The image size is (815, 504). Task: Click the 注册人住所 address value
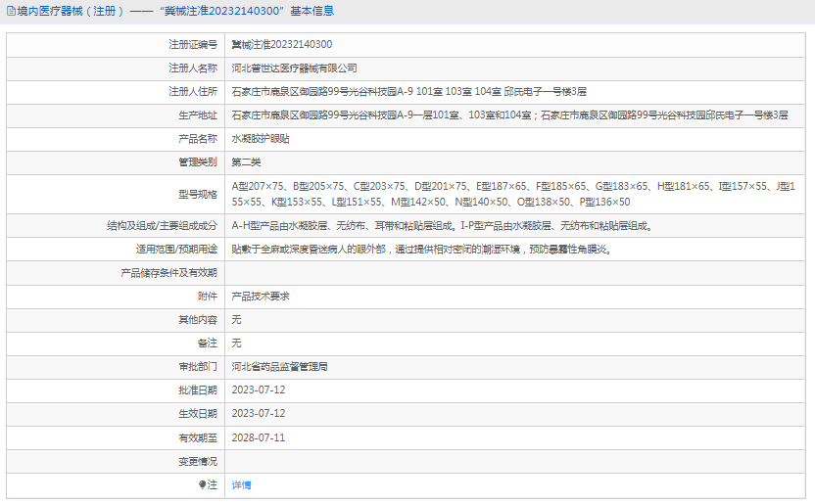point(408,92)
